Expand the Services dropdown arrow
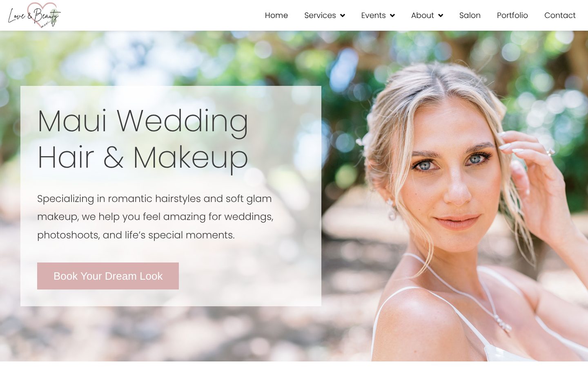Screen dimensions: 588x368 click(343, 16)
